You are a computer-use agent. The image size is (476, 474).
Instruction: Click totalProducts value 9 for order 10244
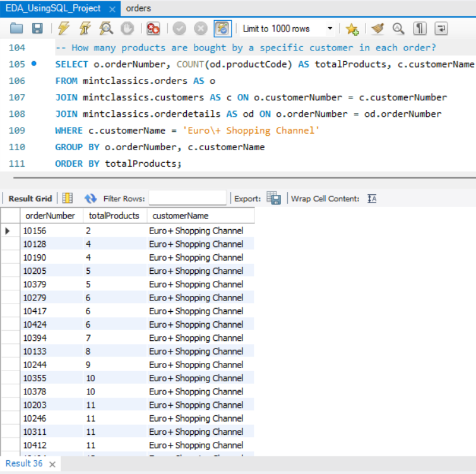(x=115, y=364)
